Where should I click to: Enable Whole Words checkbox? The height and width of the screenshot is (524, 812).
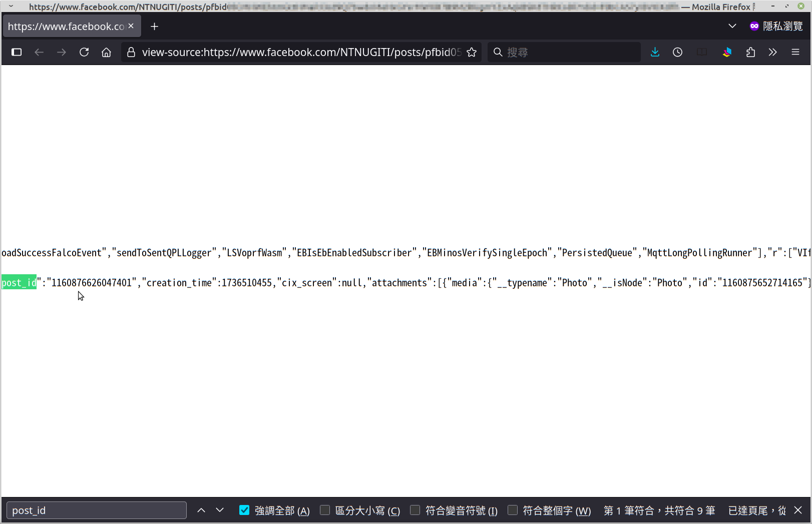[513, 510]
